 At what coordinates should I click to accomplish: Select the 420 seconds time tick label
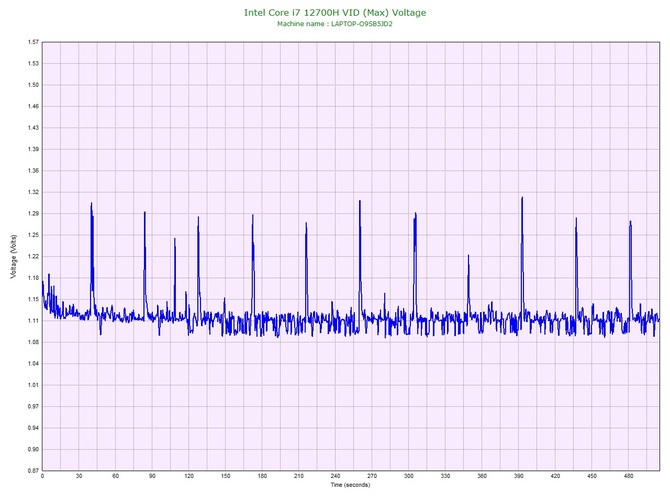(x=555, y=476)
